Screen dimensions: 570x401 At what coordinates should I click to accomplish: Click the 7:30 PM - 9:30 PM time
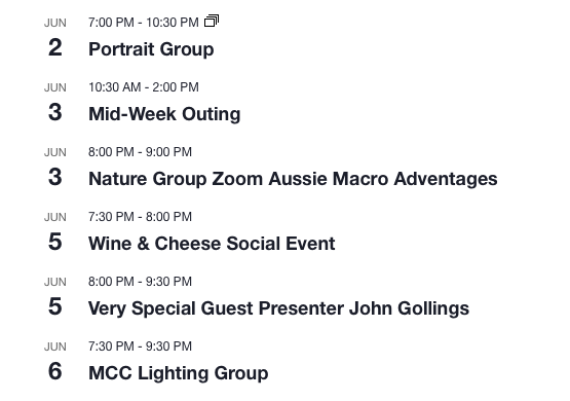point(140,346)
